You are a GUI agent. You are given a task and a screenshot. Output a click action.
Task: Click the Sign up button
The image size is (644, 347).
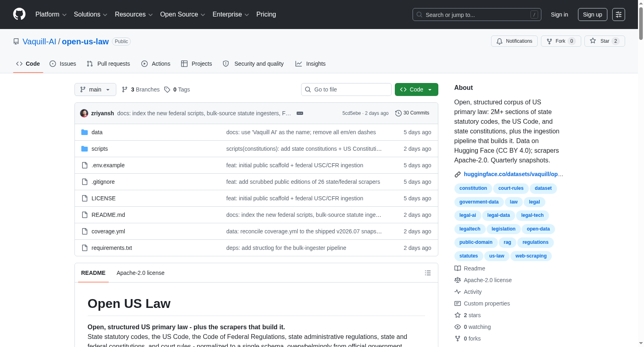592,15
